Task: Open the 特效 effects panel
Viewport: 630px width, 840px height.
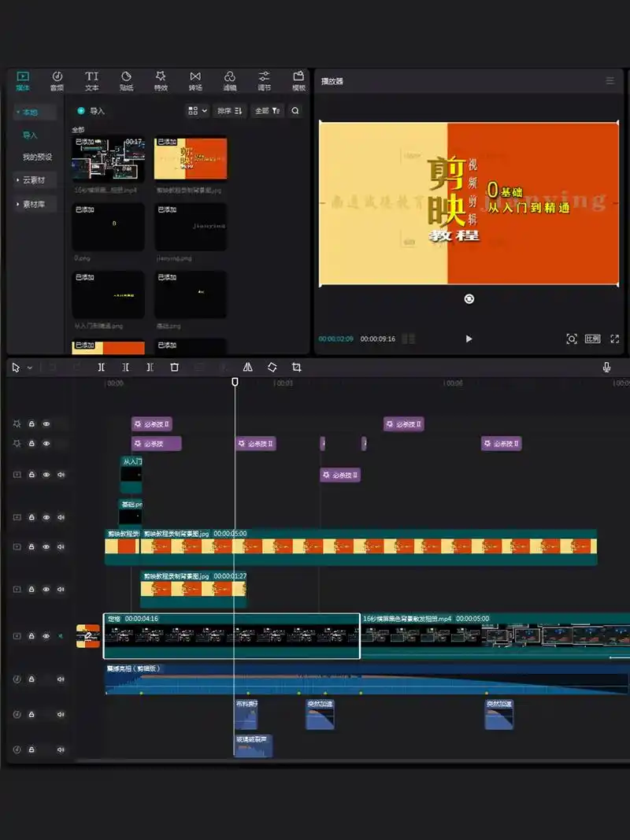Action: click(161, 80)
